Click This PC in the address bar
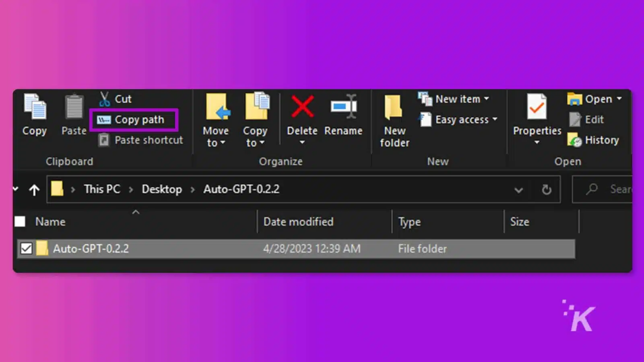 tap(102, 189)
